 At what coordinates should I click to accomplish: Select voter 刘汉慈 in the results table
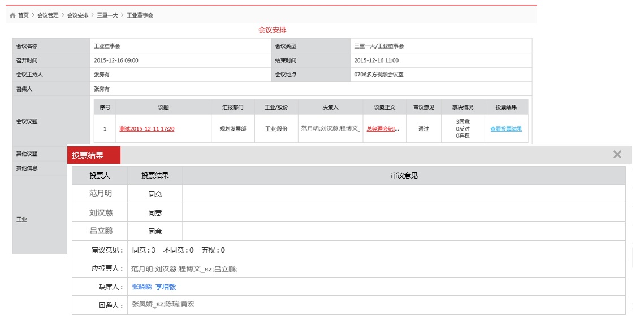coord(101,212)
